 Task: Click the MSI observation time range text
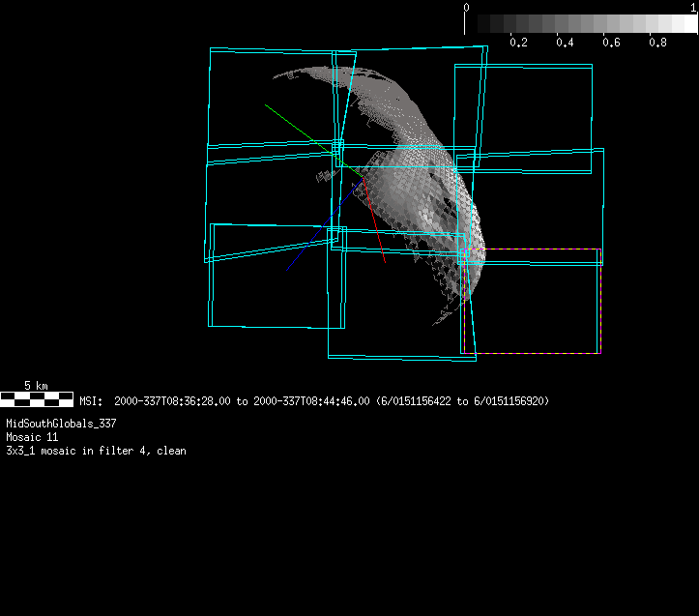pyautogui.click(x=314, y=400)
